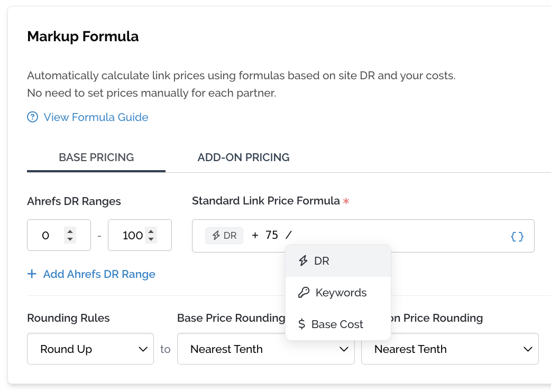Click the plus icon for adding range

(32, 274)
